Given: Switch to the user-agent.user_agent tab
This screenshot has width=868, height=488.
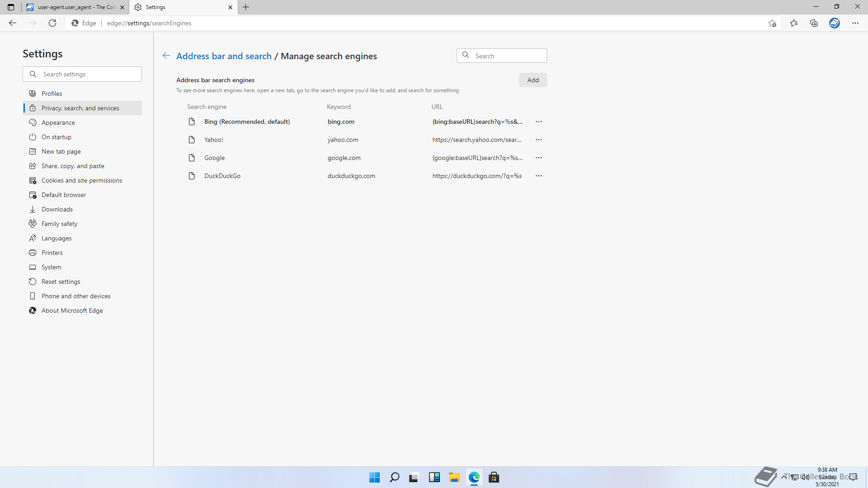Looking at the screenshot, I should click(x=75, y=7).
